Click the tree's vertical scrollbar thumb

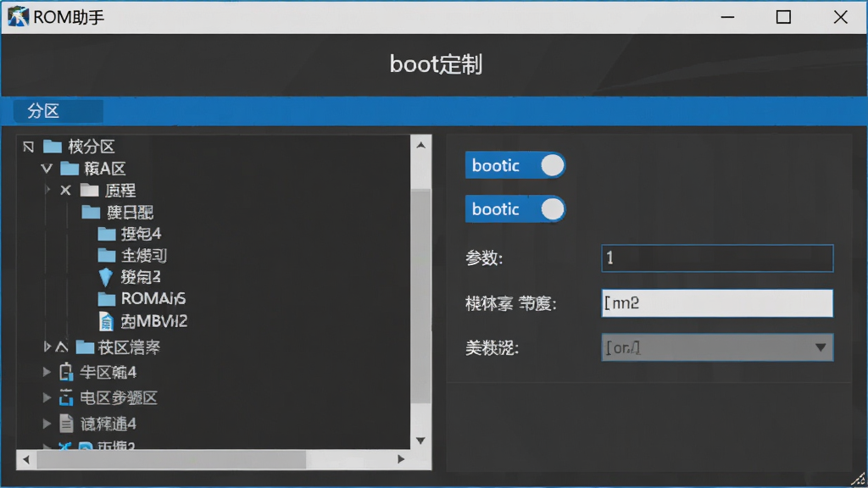pos(420,297)
